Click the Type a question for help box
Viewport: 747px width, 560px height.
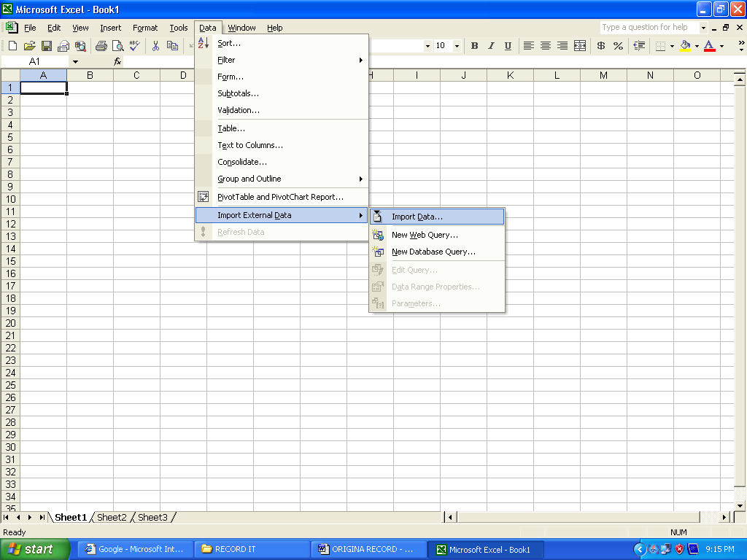649,27
